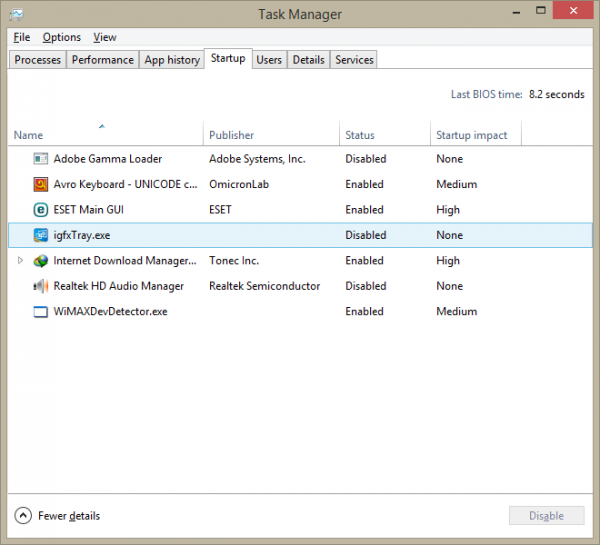
Task: Sort by Status column header
Action: 385,134
